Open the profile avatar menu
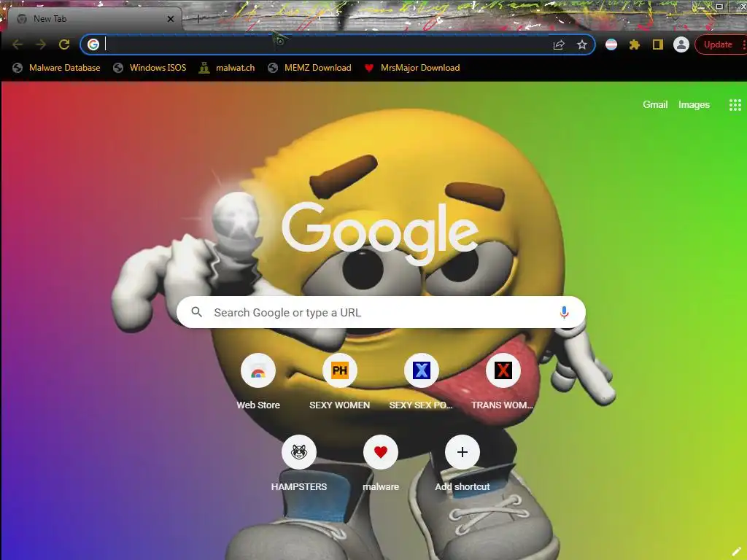This screenshot has width=747, height=560. [x=681, y=44]
